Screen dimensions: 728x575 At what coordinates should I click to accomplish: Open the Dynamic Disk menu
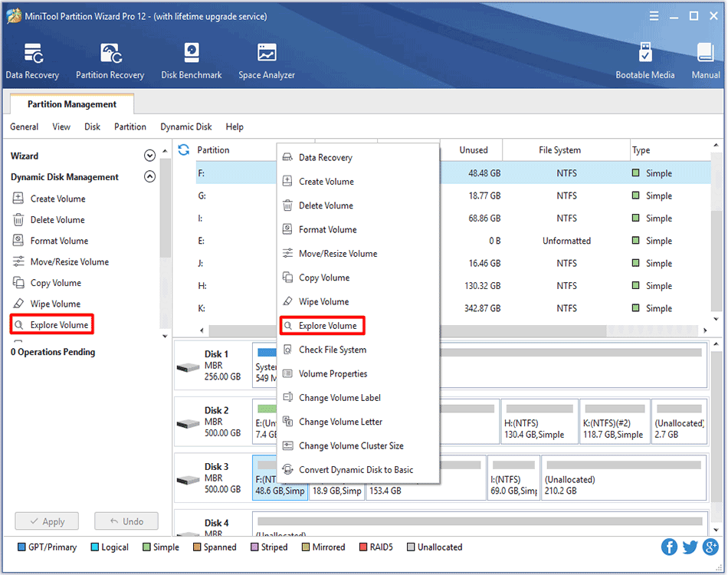[x=185, y=127]
